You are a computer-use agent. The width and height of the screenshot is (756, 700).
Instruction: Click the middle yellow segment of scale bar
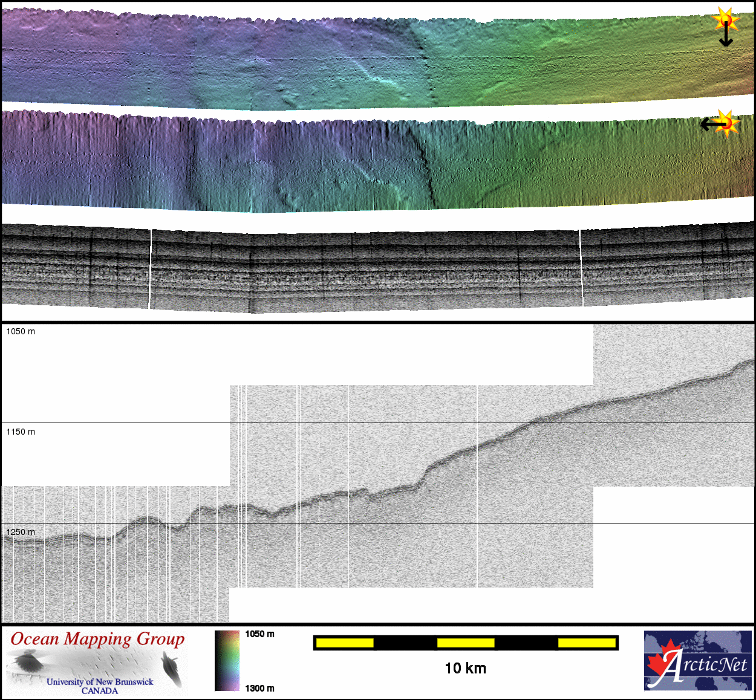(466, 643)
